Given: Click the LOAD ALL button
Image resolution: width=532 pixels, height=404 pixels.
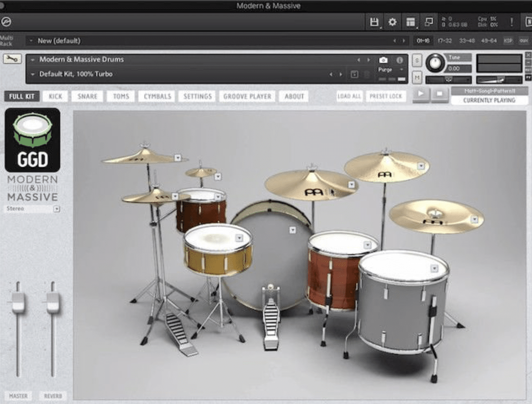Looking at the screenshot, I should 349,96.
